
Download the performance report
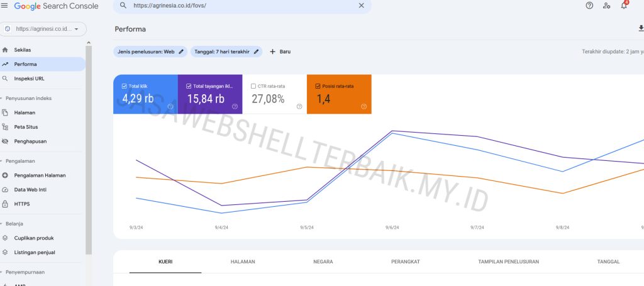[x=640, y=28]
